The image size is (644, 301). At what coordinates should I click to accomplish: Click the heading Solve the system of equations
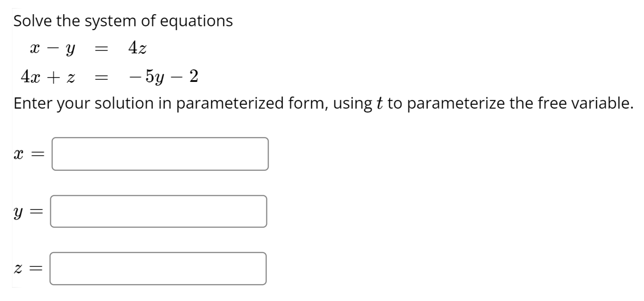click(x=123, y=20)
